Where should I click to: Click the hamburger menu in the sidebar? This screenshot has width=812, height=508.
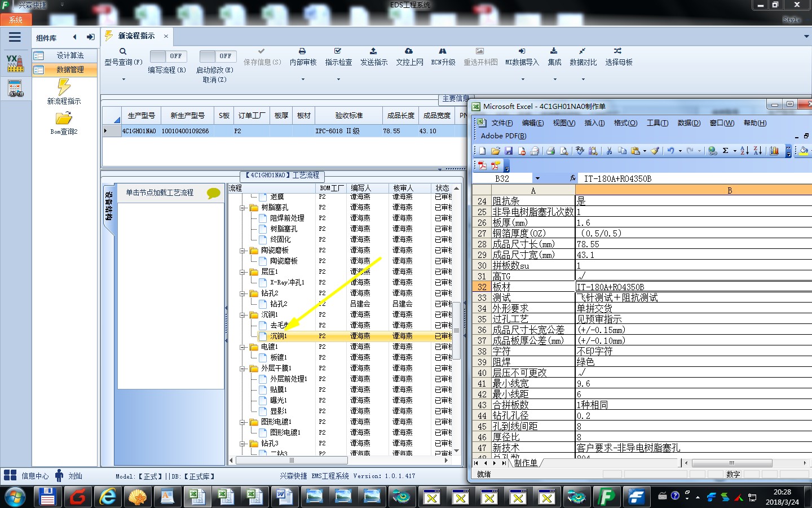(15, 37)
